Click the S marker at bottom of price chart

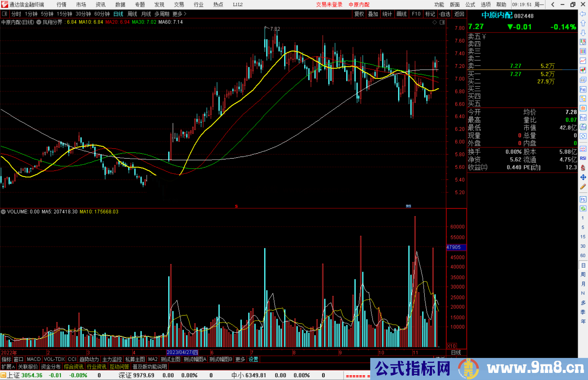(236, 206)
